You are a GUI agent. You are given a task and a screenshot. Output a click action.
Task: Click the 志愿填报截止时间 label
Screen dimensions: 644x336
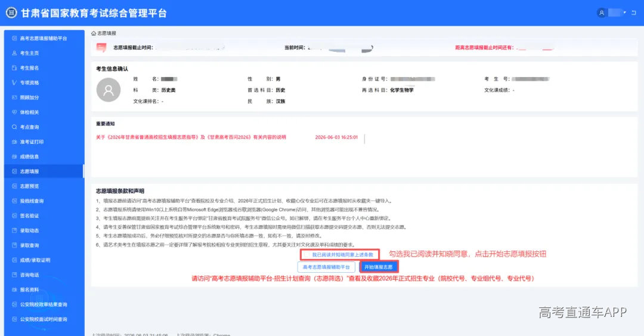133,48
